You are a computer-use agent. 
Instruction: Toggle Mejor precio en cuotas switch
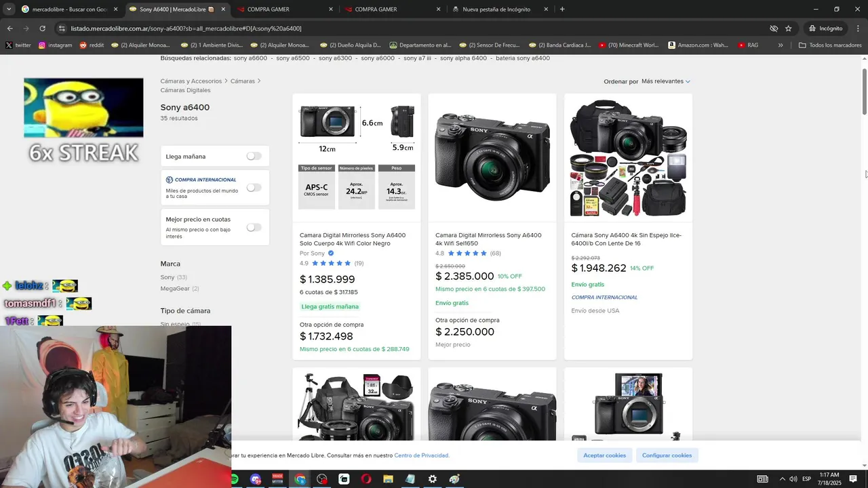[254, 227]
